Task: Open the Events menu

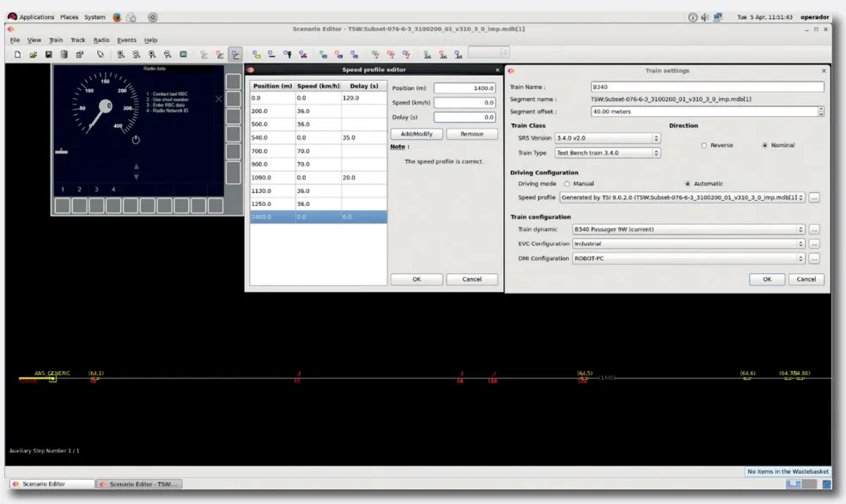Action: [126, 40]
